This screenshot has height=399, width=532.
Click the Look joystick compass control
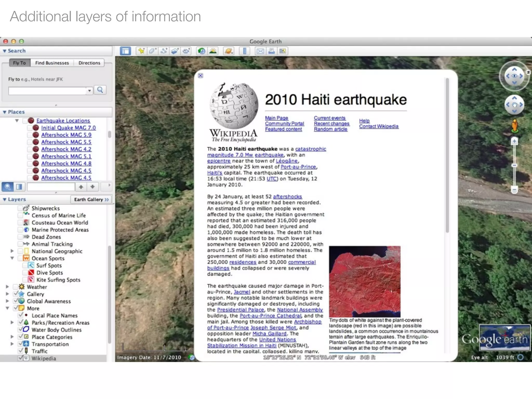coord(514,76)
